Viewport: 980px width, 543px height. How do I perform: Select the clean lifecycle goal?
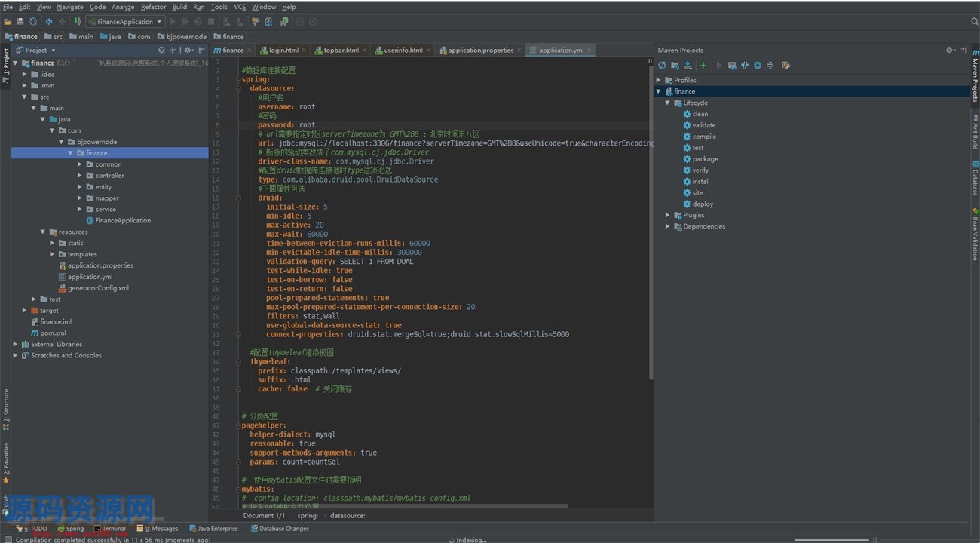(x=700, y=114)
